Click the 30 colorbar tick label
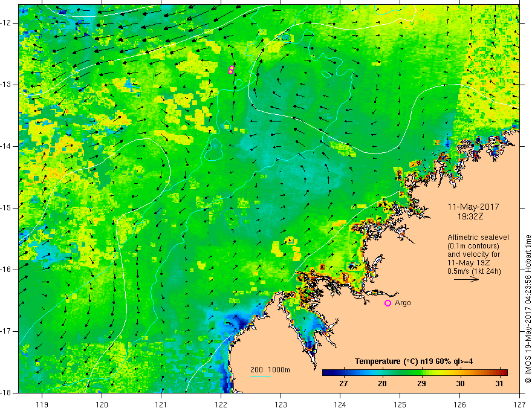532x411 pixels. point(460,384)
